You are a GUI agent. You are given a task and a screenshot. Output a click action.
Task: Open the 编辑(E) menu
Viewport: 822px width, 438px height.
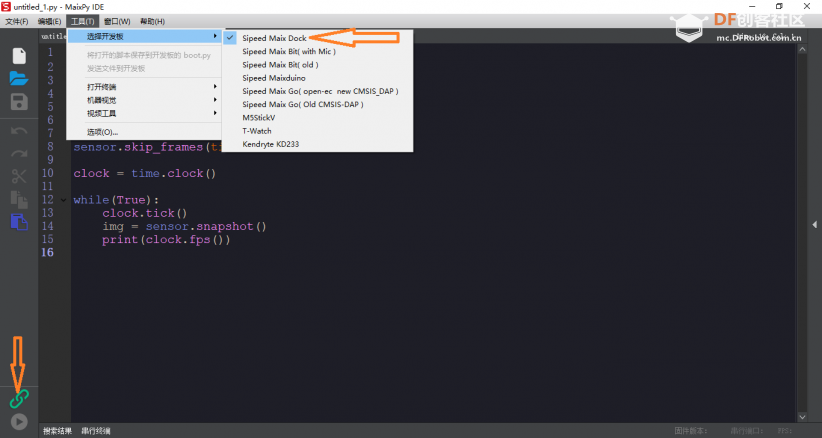pyautogui.click(x=49, y=21)
